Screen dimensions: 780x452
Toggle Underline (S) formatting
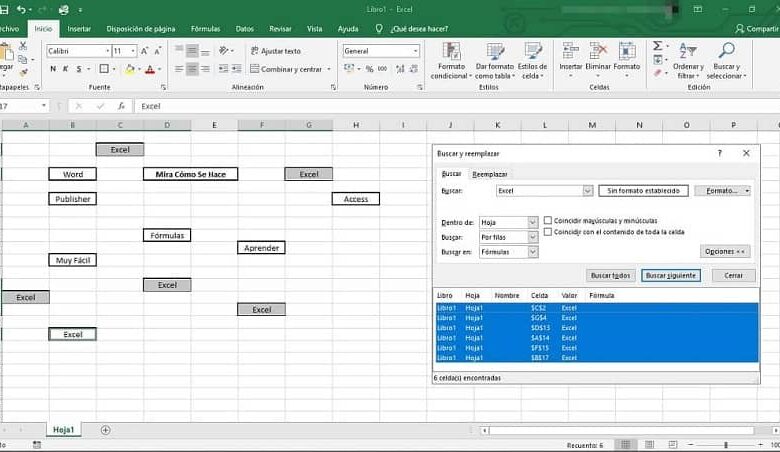point(79,69)
